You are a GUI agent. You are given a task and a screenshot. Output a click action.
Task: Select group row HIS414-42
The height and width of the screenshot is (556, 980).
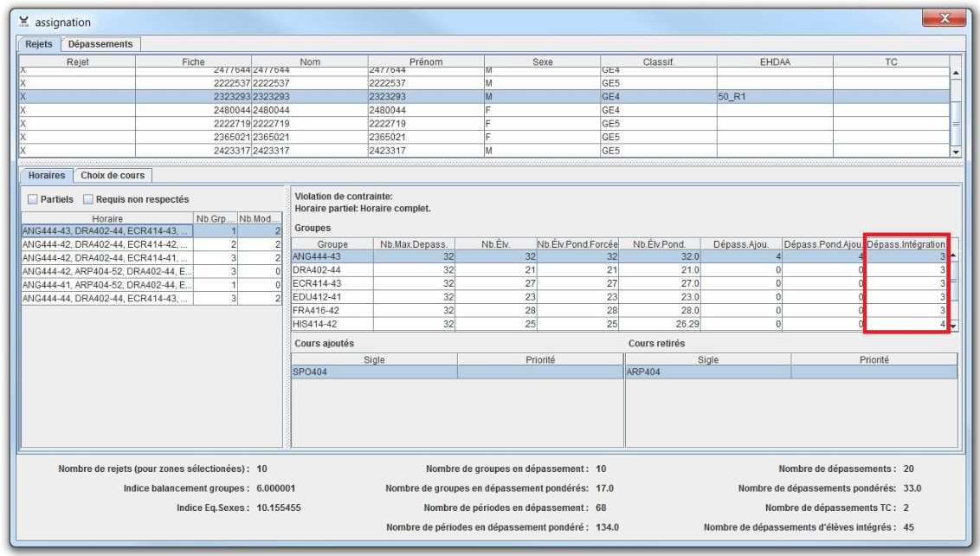620,324
